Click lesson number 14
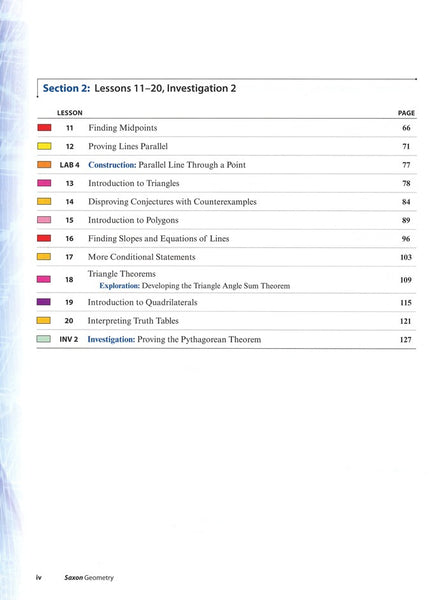The height and width of the screenshot is (600, 446). pos(70,202)
